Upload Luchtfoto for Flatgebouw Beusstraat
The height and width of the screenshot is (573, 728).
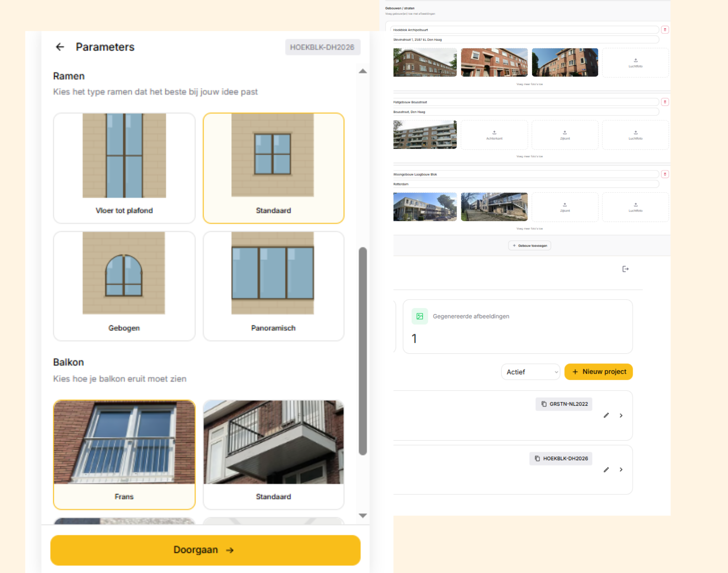click(635, 135)
